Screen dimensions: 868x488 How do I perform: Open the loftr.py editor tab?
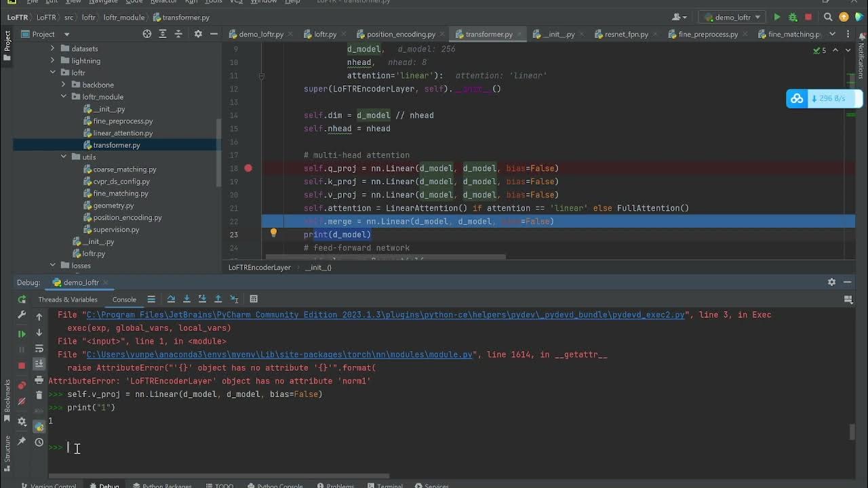325,34
